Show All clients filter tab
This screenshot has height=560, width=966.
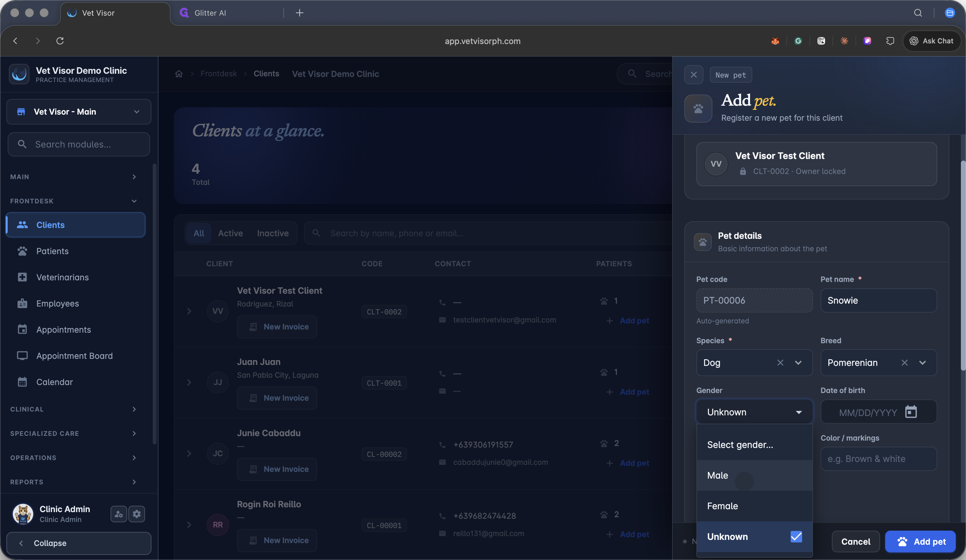tap(199, 233)
